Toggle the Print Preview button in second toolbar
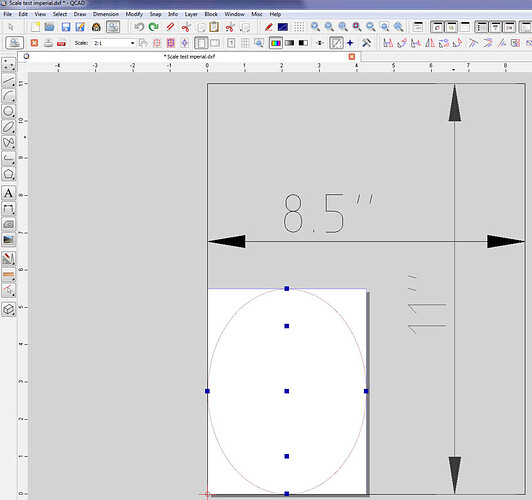 tap(15, 43)
